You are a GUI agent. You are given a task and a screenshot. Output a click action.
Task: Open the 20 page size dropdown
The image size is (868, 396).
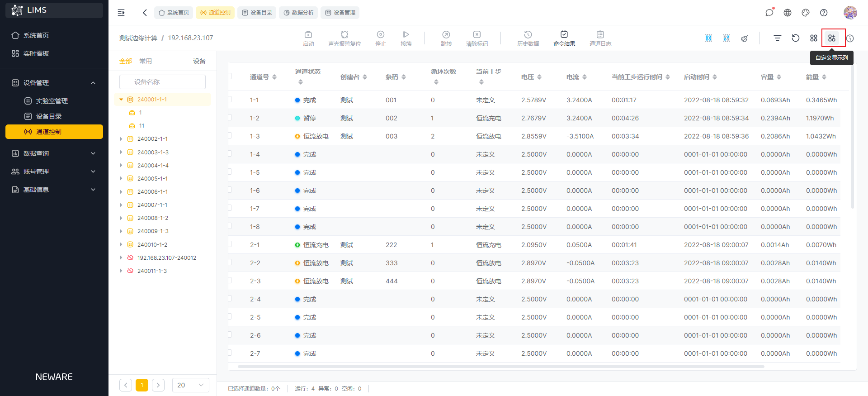pos(190,385)
